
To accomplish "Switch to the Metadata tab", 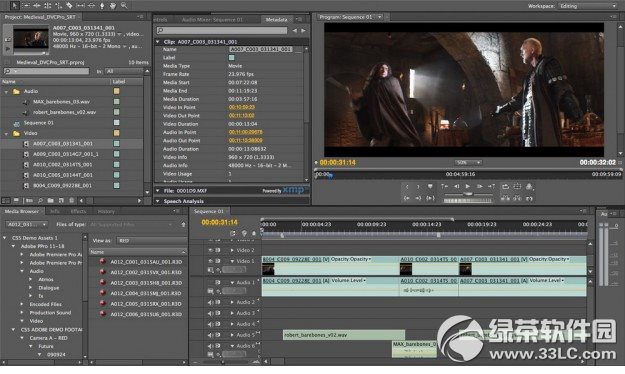I will pos(277,19).
